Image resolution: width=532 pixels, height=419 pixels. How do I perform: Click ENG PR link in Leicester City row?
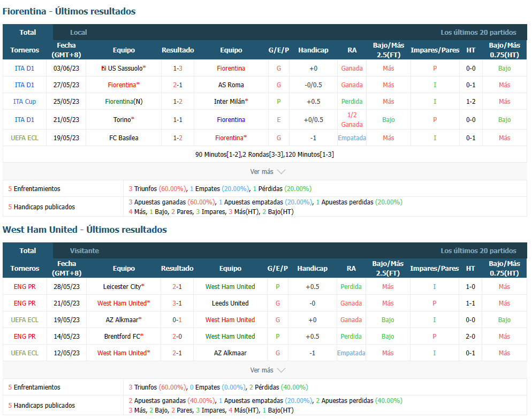click(25, 287)
